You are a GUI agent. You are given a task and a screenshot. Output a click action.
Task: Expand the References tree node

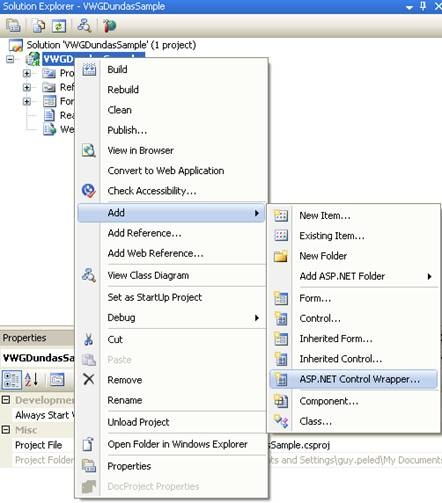coord(27,87)
